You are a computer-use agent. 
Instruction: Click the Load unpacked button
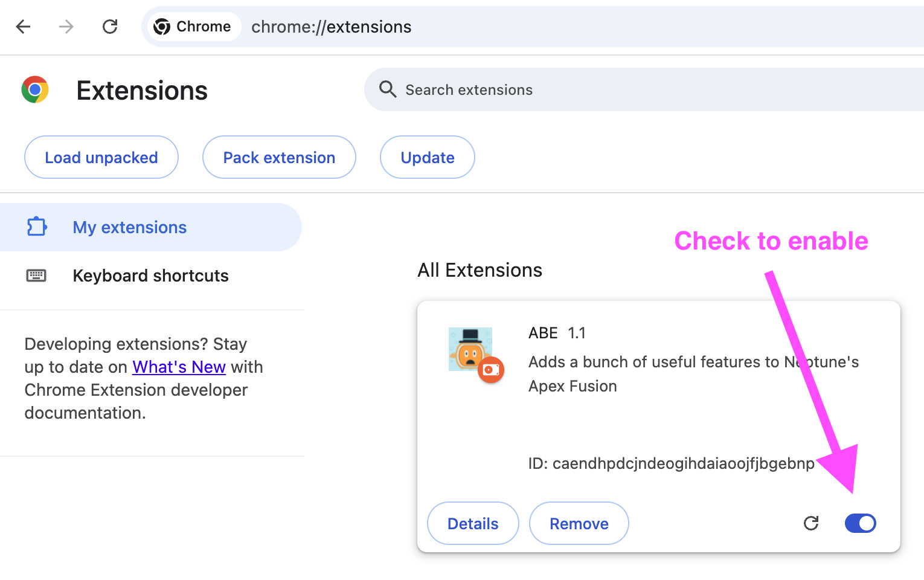(x=101, y=157)
